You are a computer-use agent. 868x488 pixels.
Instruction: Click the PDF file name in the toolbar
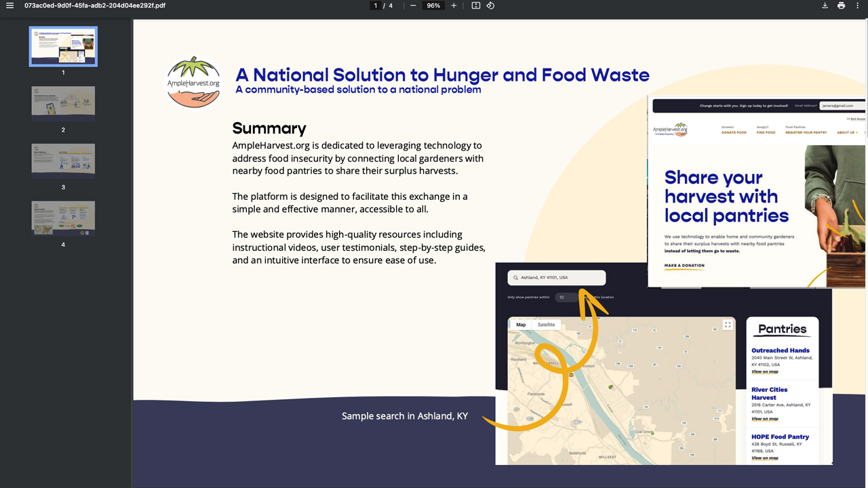[x=95, y=5]
